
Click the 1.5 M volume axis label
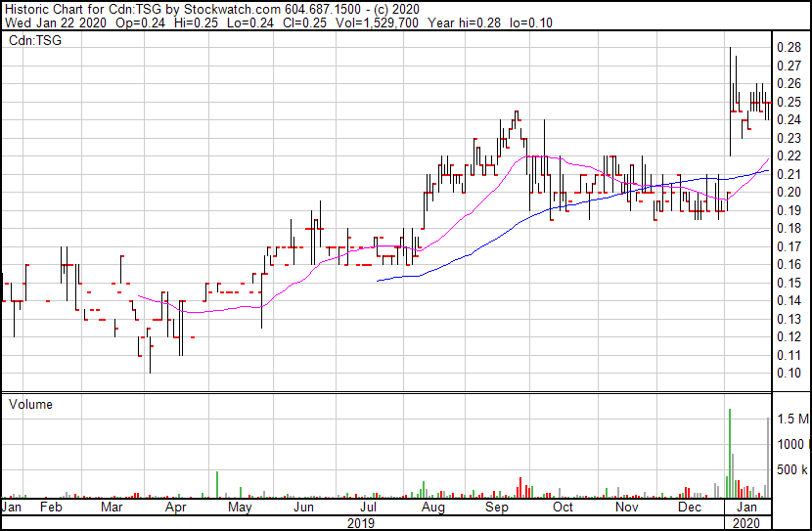(x=791, y=419)
